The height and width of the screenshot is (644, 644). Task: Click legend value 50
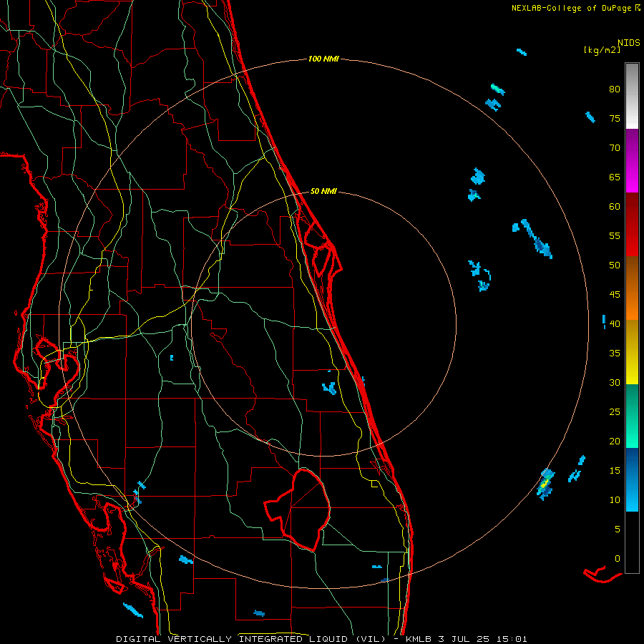pyautogui.click(x=615, y=265)
